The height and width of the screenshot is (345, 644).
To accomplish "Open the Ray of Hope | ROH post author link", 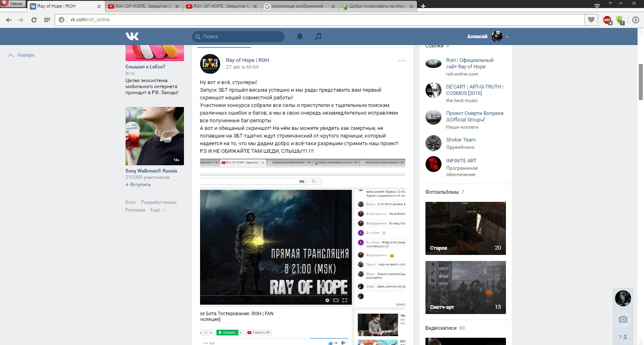I will [247, 60].
